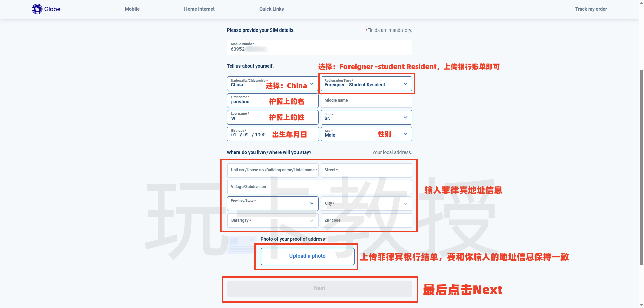Click the scrollbar down arrow
The width and height of the screenshot is (644, 308).
[641, 305]
